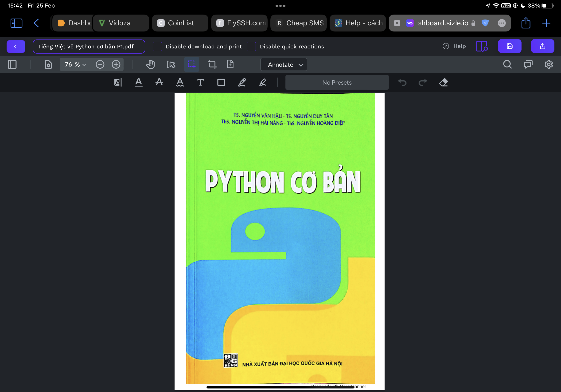Switch to the Dashboard tab

pyautogui.click(x=73, y=23)
